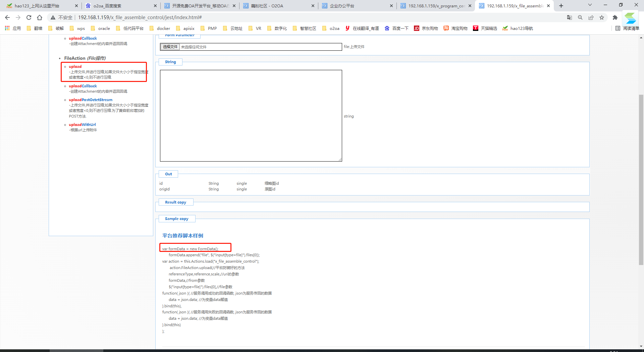644x352 pixels.
Task: Close the 藕粉社区 - O2OA tab
Action: 313,6
